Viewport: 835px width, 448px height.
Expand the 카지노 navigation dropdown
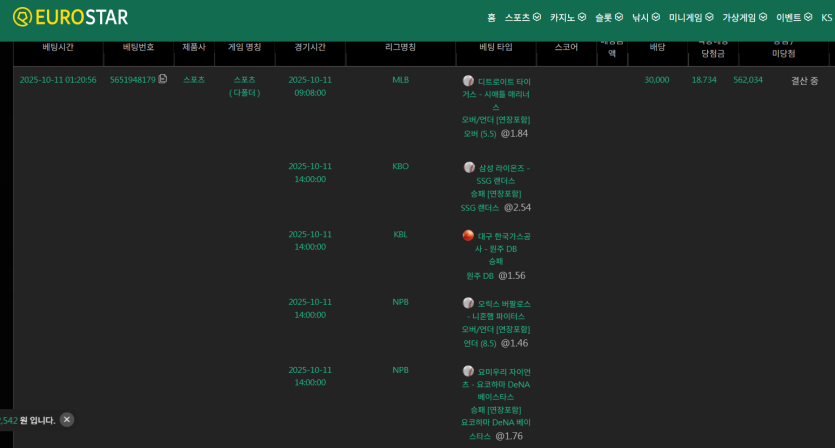[x=568, y=18]
